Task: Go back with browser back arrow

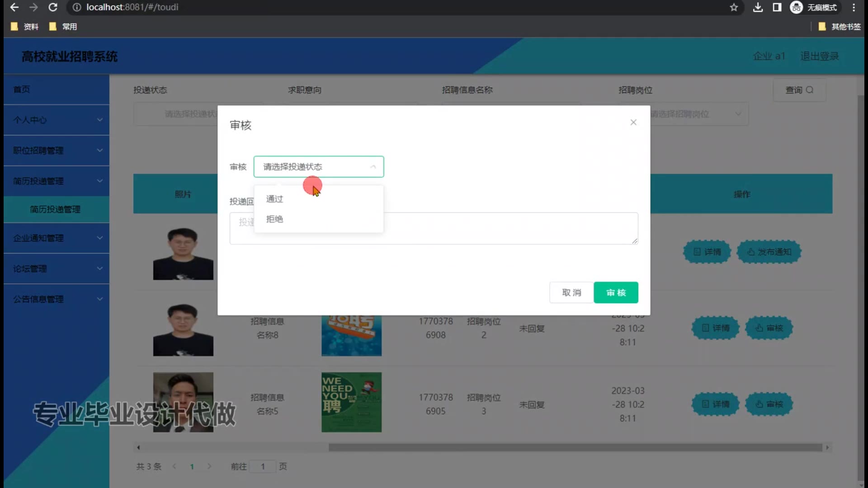Action: pyautogui.click(x=14, y=7)
